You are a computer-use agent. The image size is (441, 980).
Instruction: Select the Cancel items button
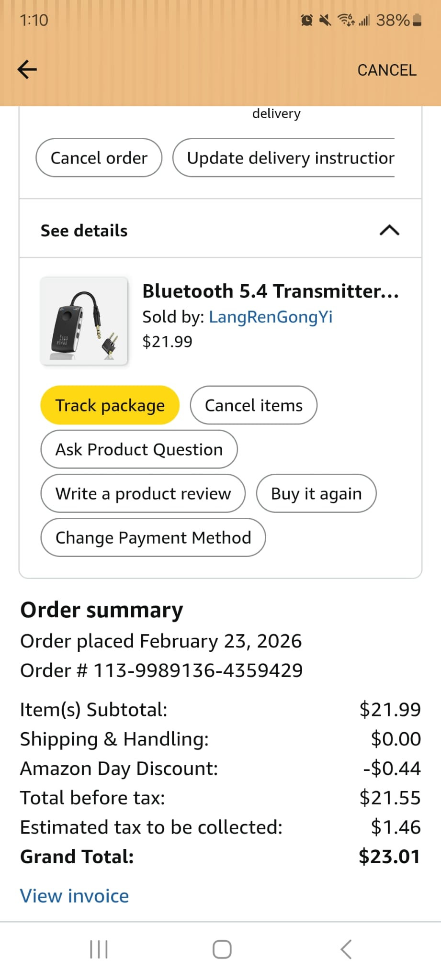click(x=253, y=405)
